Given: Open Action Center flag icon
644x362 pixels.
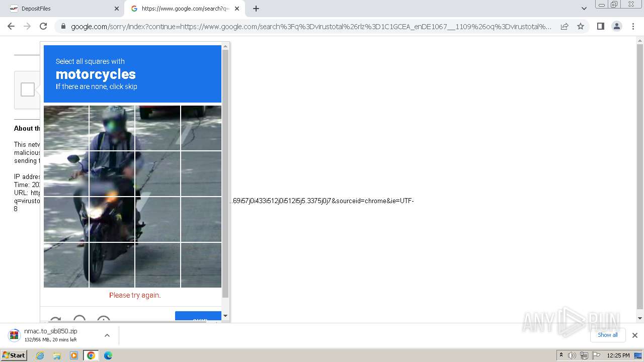Looking at the screenshot, I should coord(596,355).
